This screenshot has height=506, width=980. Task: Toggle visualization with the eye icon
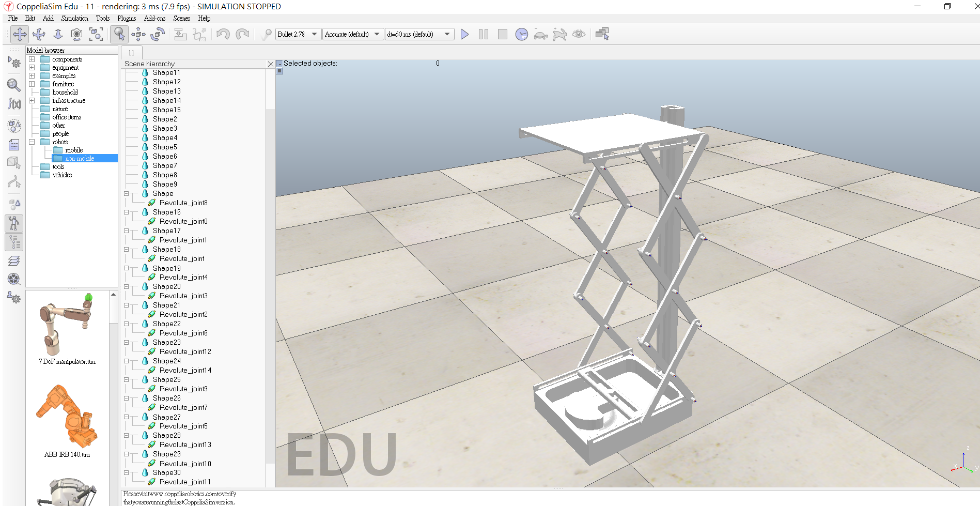point(579,34)
